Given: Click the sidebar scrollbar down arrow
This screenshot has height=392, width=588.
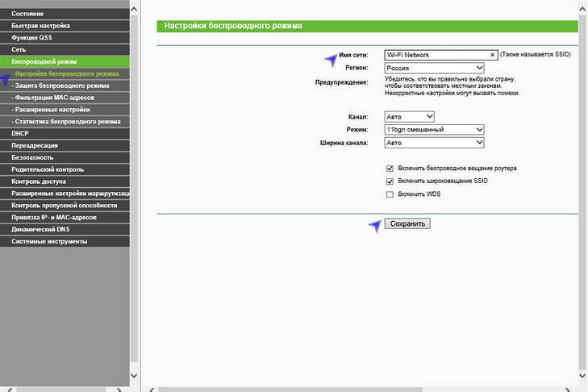Looking at the screenshot, I should tap(135, 376).
